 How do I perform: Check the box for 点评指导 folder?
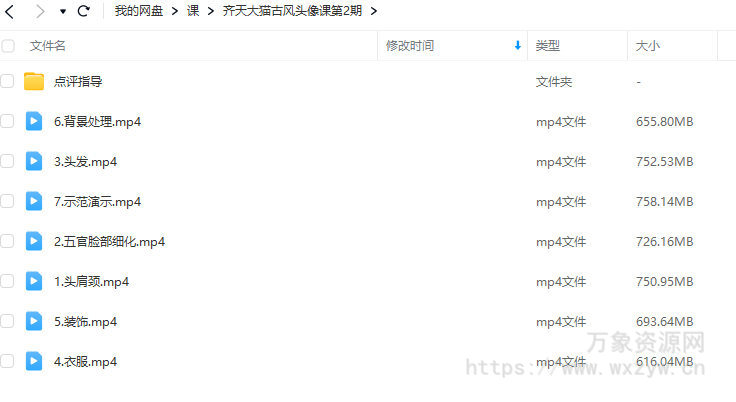point(8,82)
